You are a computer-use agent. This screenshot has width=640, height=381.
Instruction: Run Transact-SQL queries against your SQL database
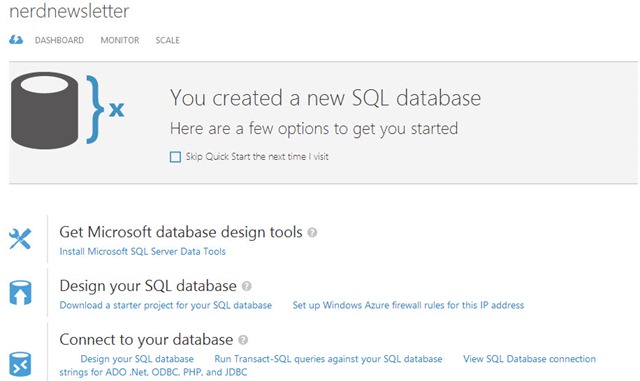(328, 359)
